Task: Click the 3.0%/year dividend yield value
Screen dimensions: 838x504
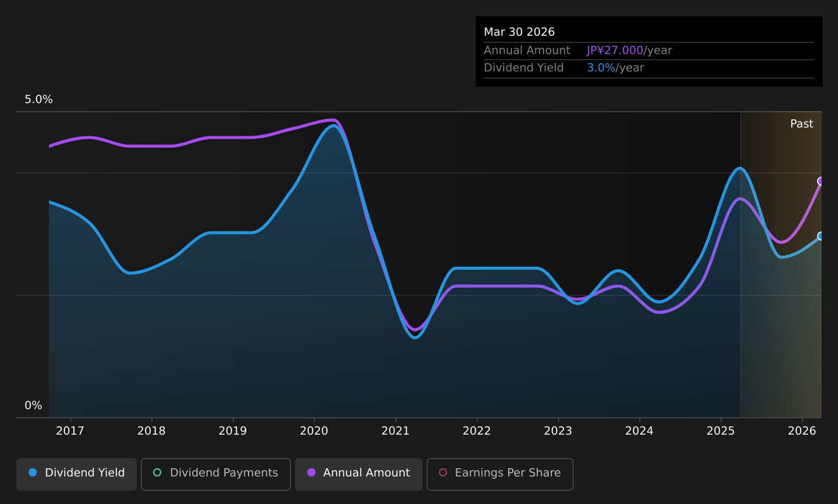Action: 615,68
